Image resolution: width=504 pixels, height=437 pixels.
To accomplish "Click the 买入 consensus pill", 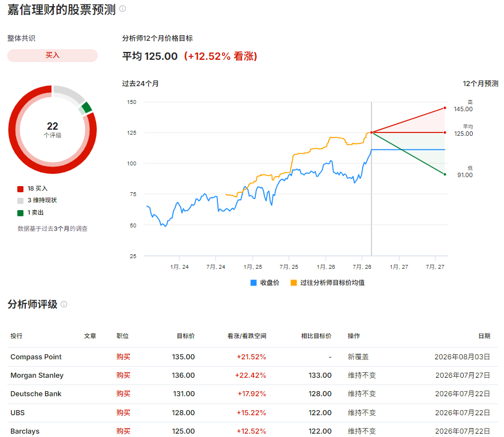I will pyautogui.click(x=53, y=55).
